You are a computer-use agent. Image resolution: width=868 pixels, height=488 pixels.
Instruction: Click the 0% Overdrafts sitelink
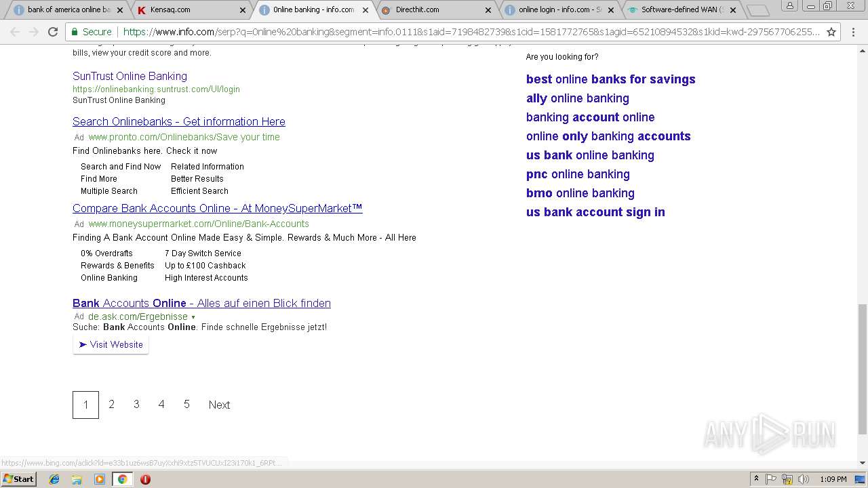pos(106,253)
